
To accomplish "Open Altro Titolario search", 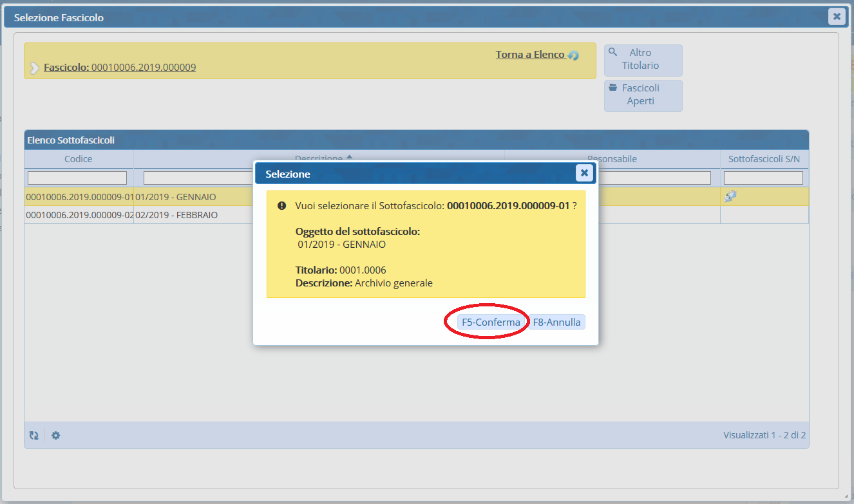I will point(643,60).
